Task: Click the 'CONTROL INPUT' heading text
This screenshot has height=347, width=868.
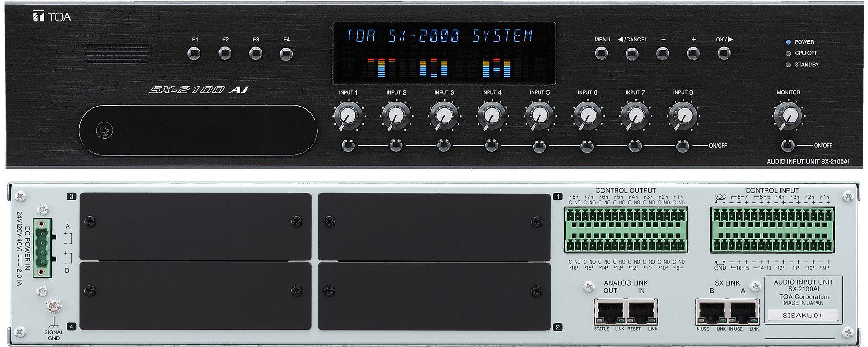Action: pos(772,190)
